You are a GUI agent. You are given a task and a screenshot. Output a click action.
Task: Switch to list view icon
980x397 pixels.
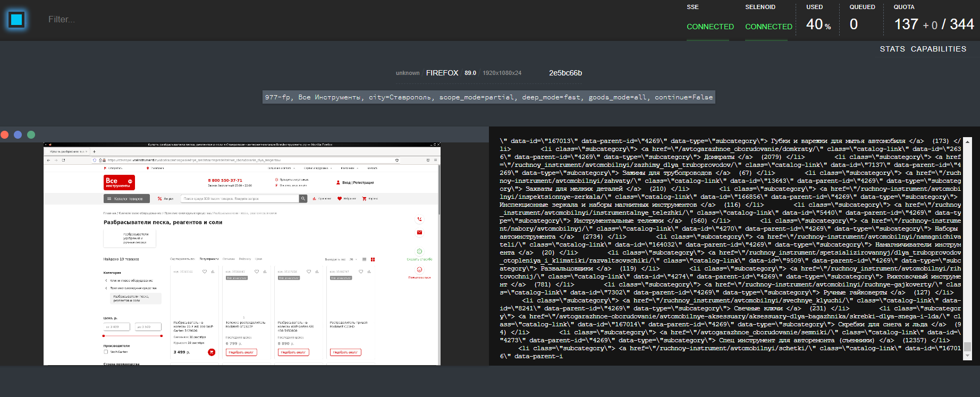pyautogui.click(x=364, y=259)
